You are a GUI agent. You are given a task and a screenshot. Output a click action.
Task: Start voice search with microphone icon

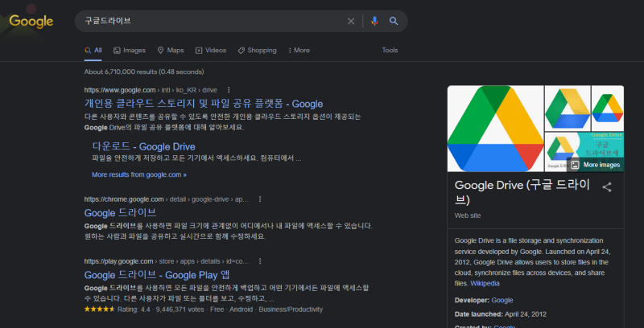tap(374, 21)
